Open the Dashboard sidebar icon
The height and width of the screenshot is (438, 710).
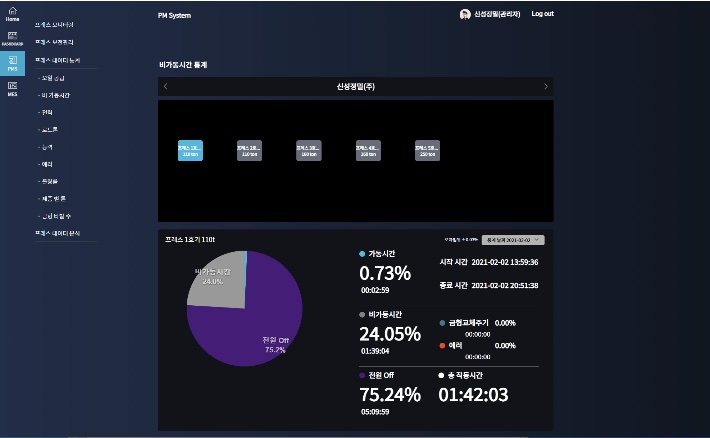(x=12, y=39)
